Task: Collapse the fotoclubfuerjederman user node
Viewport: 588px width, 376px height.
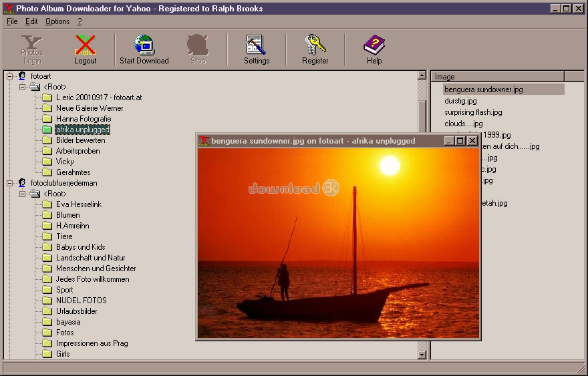Action: [10, 183]
